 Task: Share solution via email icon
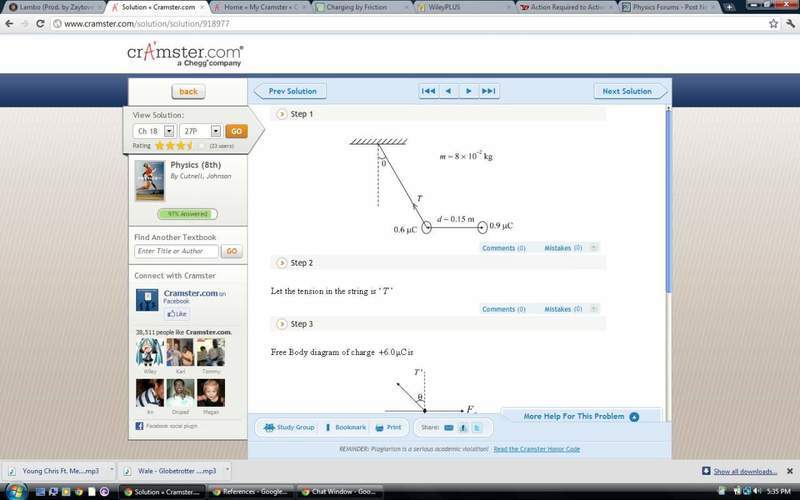(448, 428)
